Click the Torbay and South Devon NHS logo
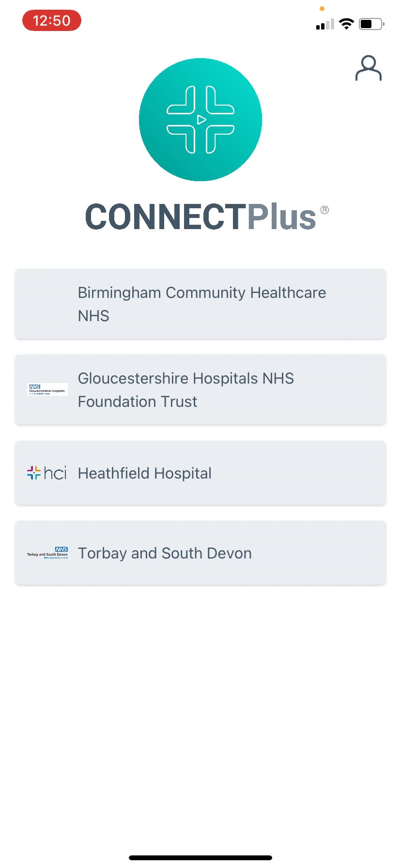This screenshot has width=401, height=868. 47,553
